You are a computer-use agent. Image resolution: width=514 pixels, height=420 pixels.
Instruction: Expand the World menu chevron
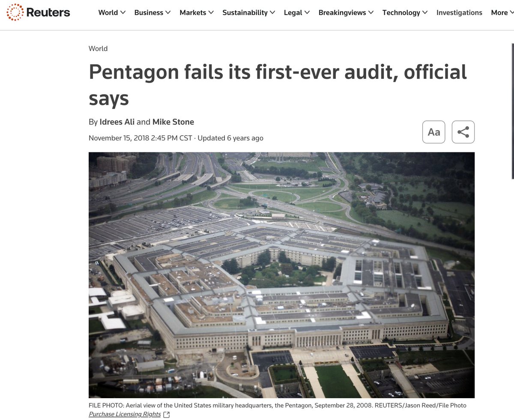click(x=123, y=13)
